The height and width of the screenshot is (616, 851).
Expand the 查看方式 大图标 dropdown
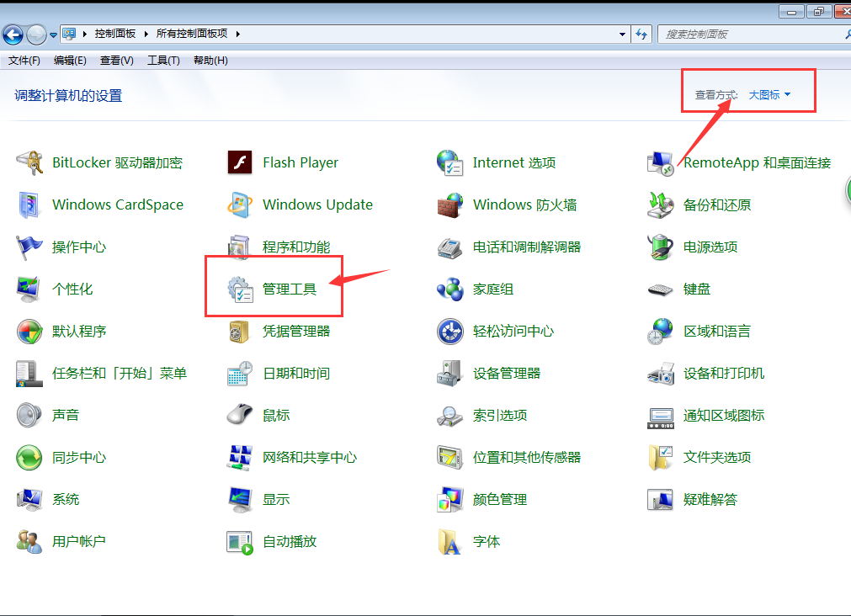tap(769, 95)
